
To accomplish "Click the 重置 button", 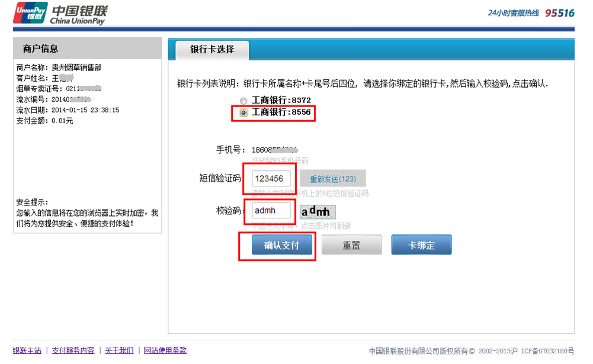I will tap(351, 245).
